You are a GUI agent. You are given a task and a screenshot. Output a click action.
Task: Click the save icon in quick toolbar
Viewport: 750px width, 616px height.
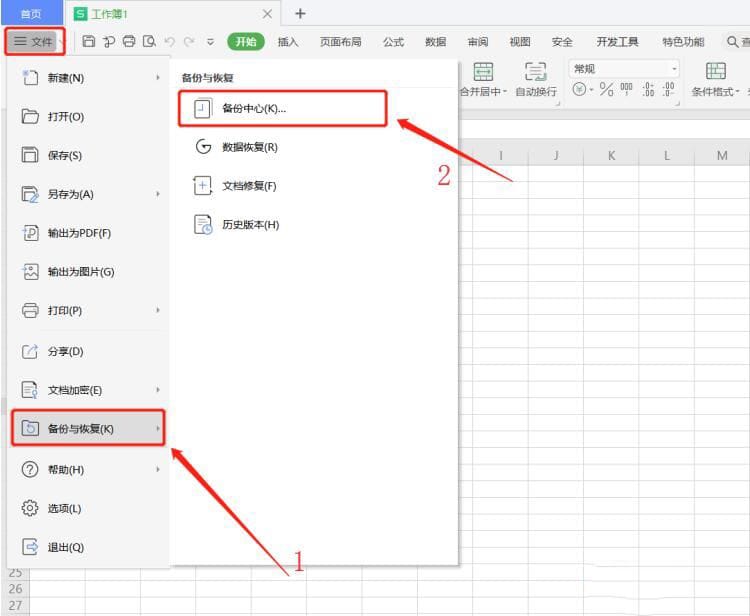pos(88,42)
